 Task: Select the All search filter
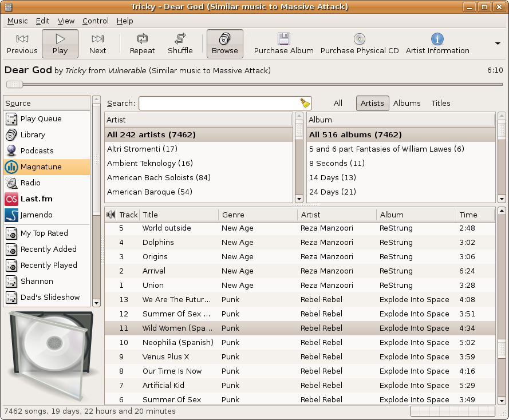pyautogui.click(x=338, y=103)
